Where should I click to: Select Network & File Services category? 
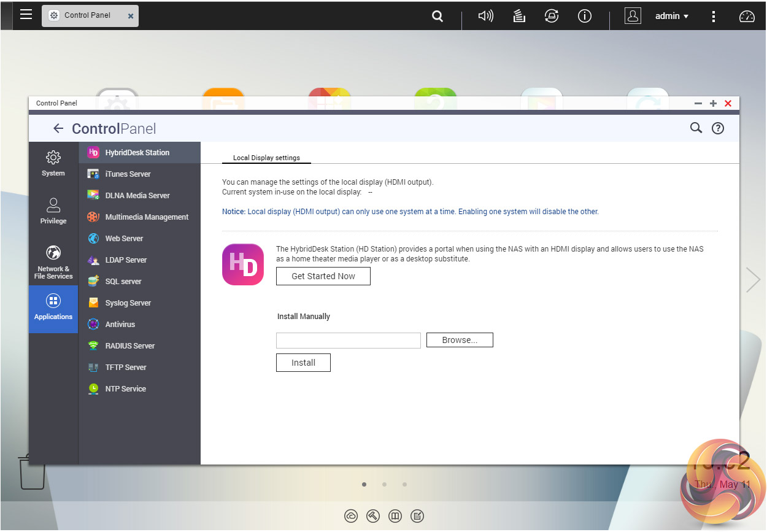pyautogui.click(x=53, y=262)
